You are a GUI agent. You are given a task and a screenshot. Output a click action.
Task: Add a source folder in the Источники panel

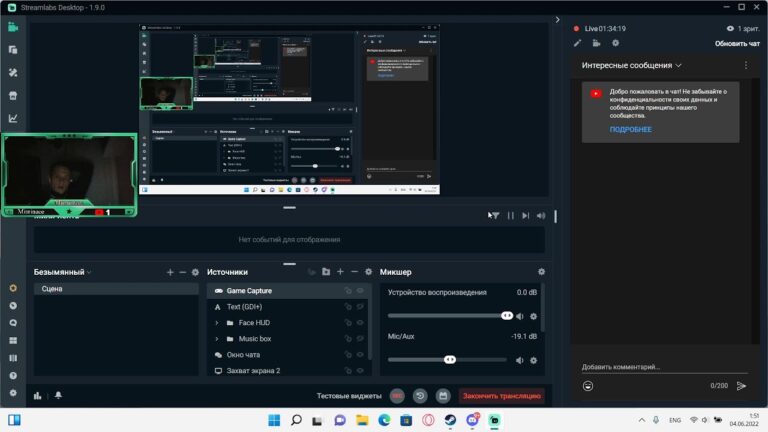click(x=326, y=271)
